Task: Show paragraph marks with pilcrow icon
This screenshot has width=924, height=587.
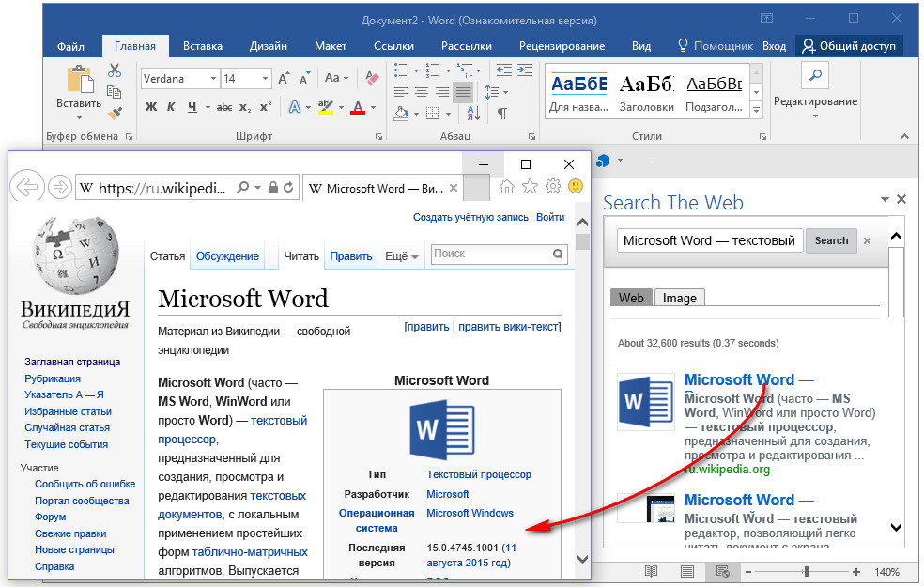Action: point(502,113)
